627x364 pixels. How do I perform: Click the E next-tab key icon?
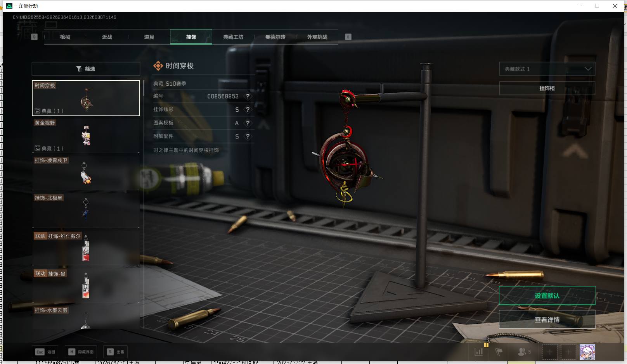[348, 37]
